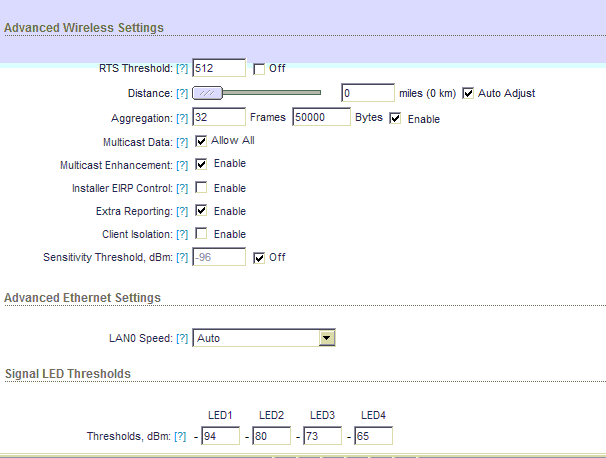606x458 pixels.
Task: Click the Distance slider handle
Action: pos(208,93)
